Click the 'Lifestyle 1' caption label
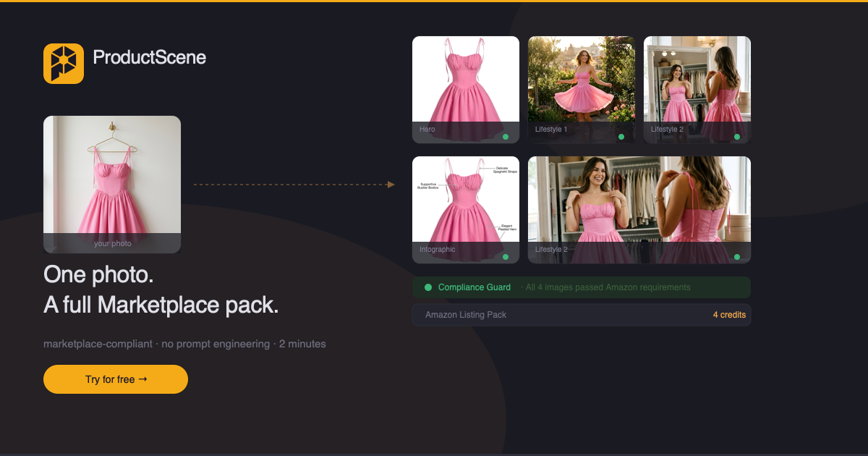This screenshot has height=456, width=868. coord(551,130)
